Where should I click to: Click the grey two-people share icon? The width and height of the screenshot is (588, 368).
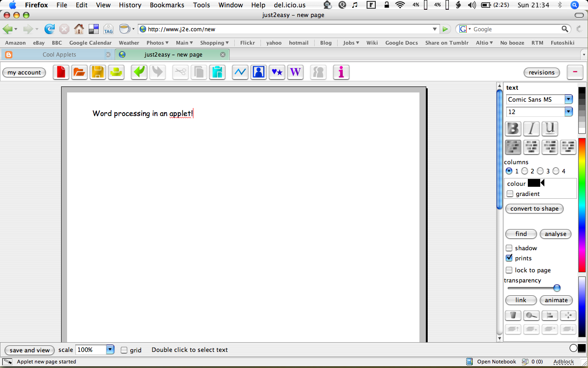coord(318,72)
